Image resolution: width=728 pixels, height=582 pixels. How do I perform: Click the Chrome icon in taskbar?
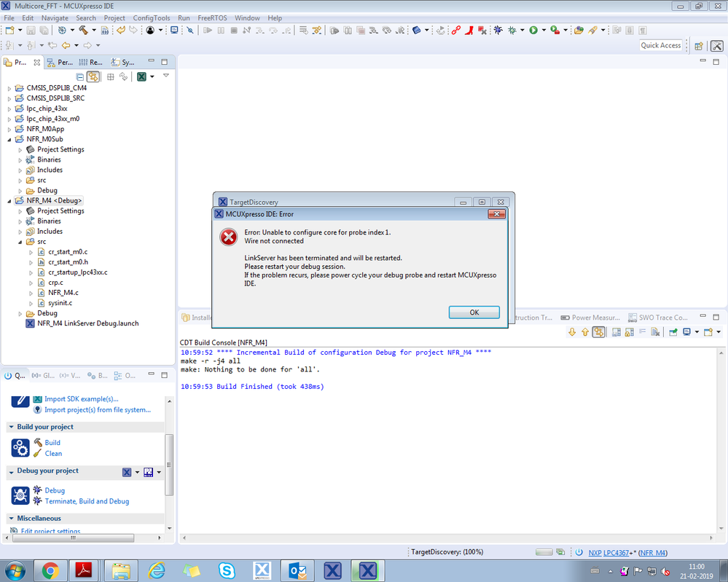click(50, 570)
